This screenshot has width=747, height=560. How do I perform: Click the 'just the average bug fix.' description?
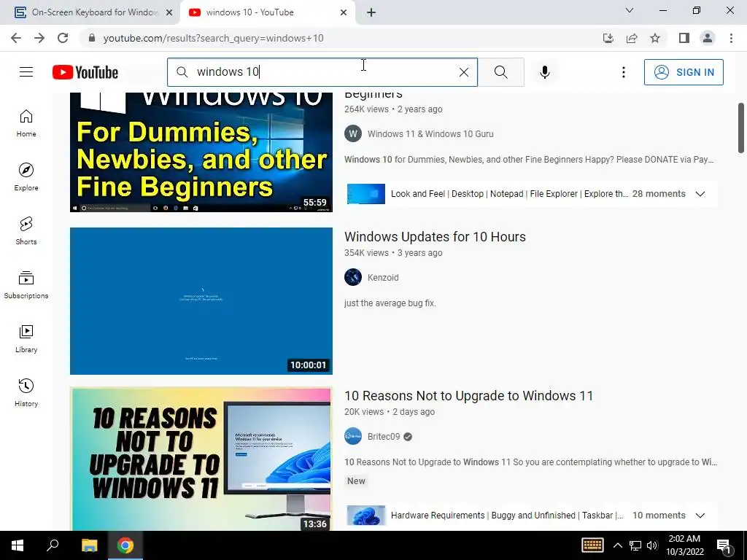click(x=390, y=303)
